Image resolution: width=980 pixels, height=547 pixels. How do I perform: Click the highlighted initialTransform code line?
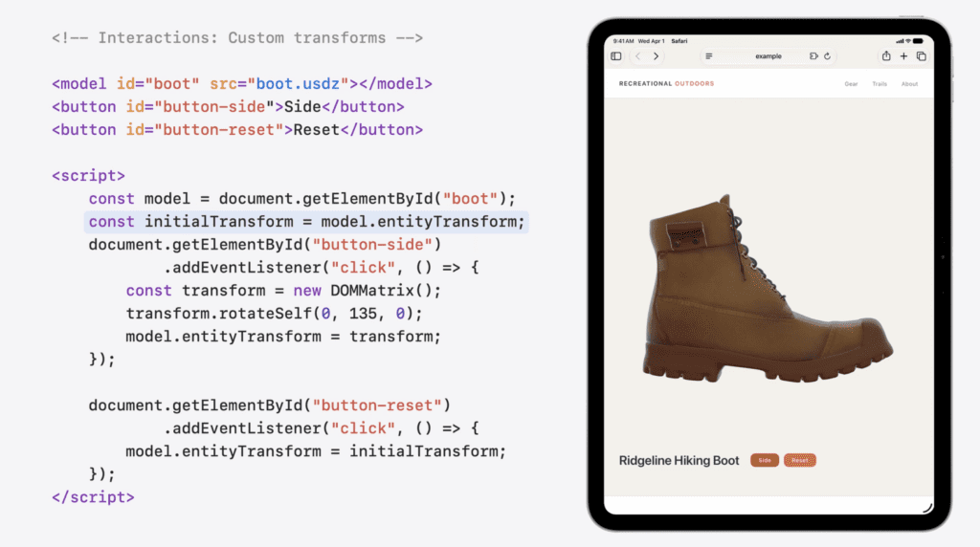click(306, 222)
